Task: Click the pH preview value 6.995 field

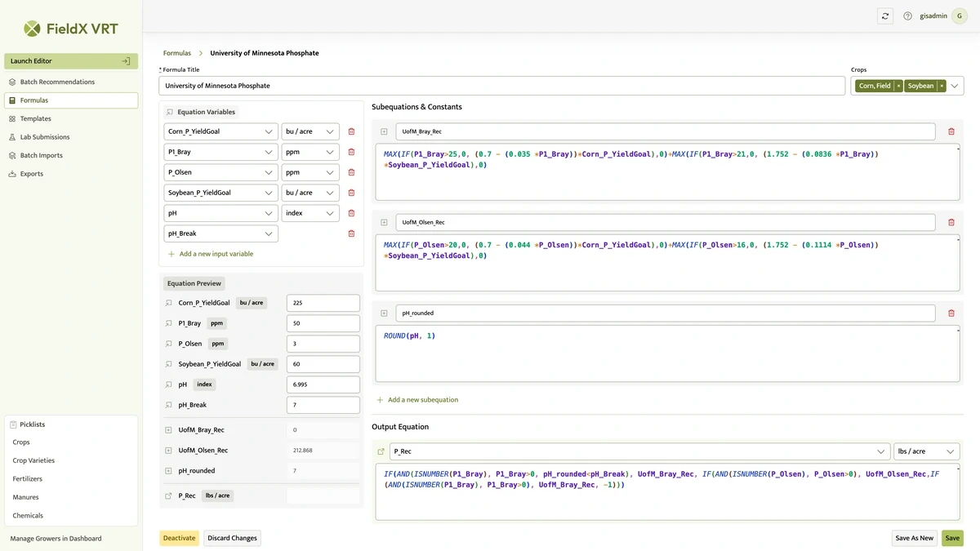Action: [323, 384]
